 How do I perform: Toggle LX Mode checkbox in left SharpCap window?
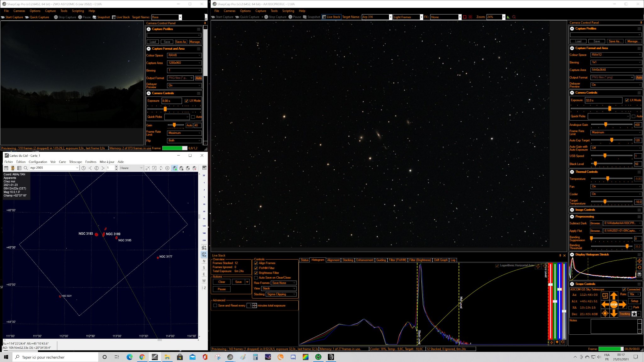[186, 101]
